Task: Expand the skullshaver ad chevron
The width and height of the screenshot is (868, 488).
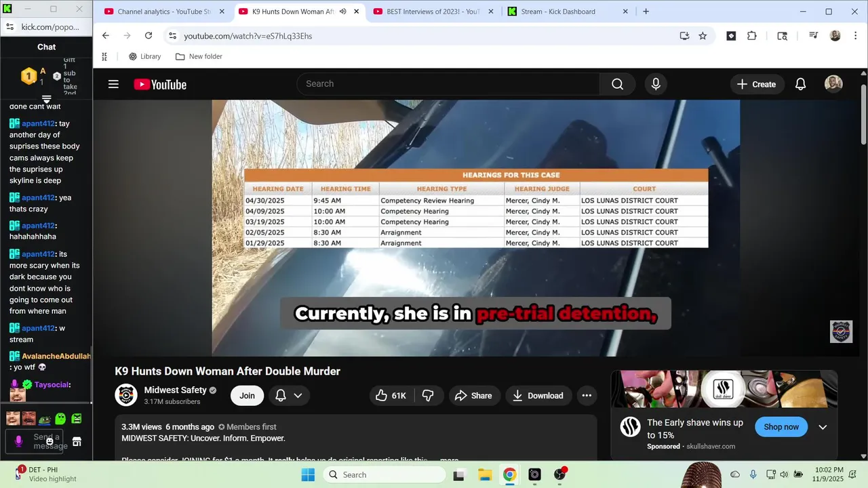Action: tap(823, 427)
